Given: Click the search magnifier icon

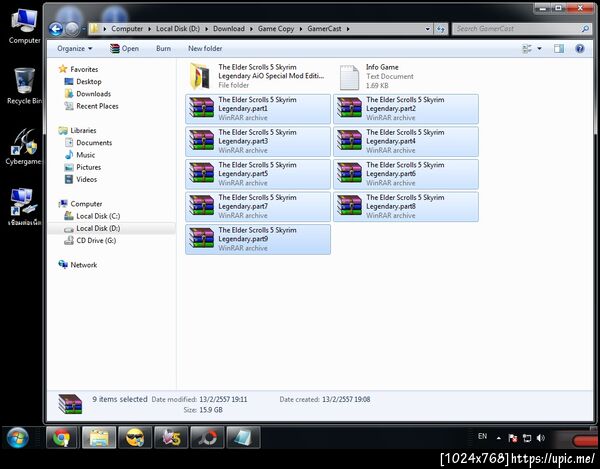Looking at the screenshot, I should tap(585, 29).
